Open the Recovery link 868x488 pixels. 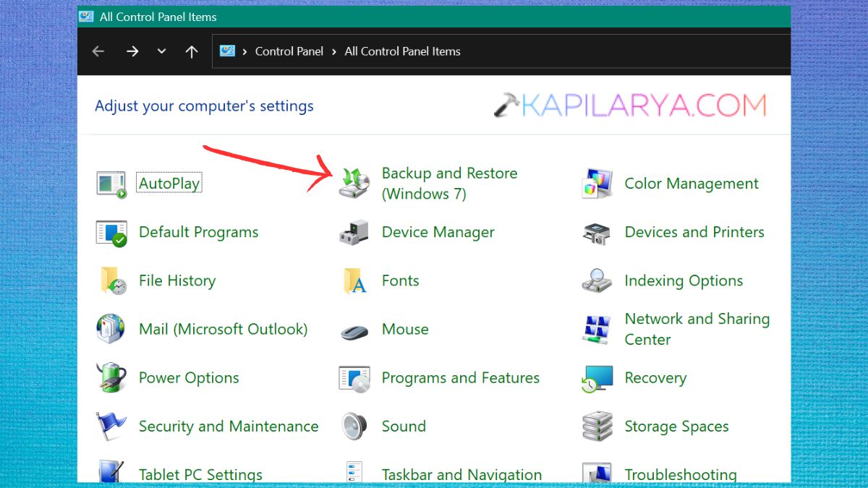pos(655,377)
